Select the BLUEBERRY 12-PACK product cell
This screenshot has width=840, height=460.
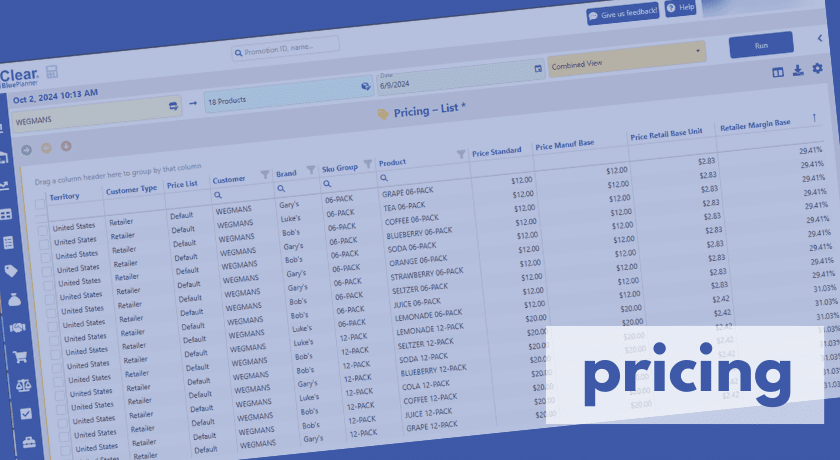(433, 370)
